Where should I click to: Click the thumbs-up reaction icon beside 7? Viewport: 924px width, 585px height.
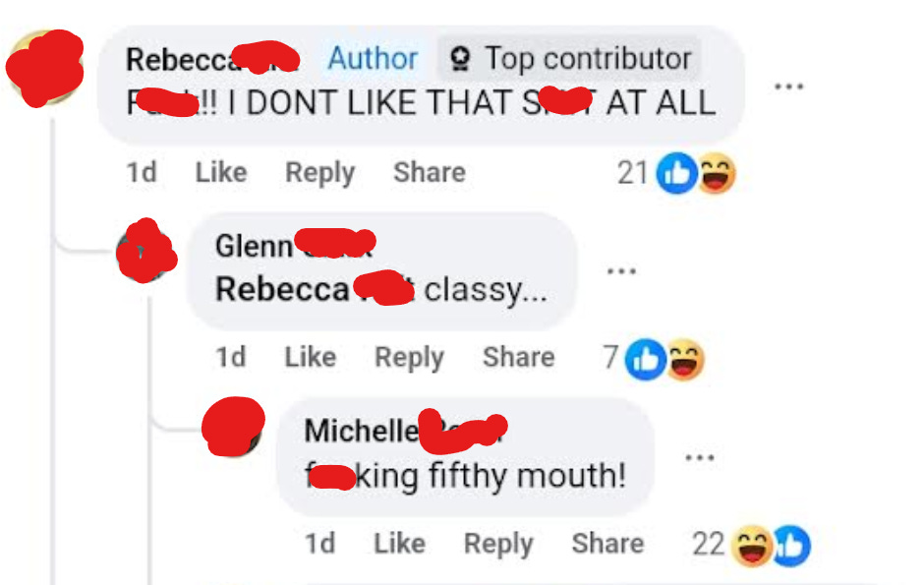pyautogui.click(x=645, y=360)
